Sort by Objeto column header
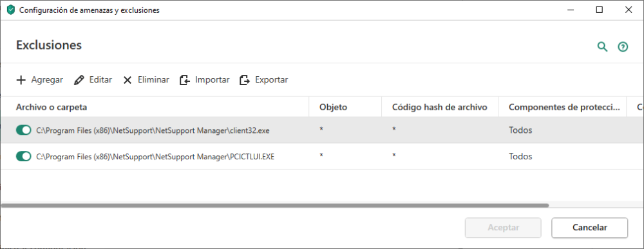Viewport: 644px width, 249px height. point(345,107)
